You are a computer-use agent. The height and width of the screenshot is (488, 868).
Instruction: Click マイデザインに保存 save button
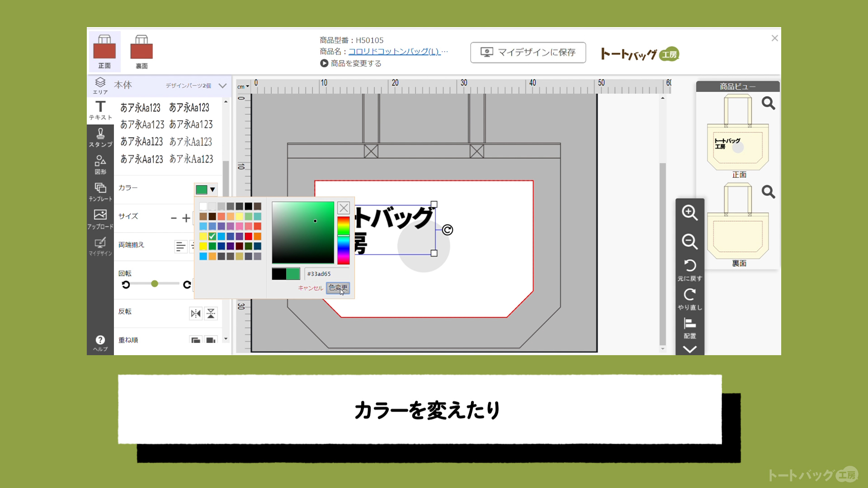tap(528, 52)
